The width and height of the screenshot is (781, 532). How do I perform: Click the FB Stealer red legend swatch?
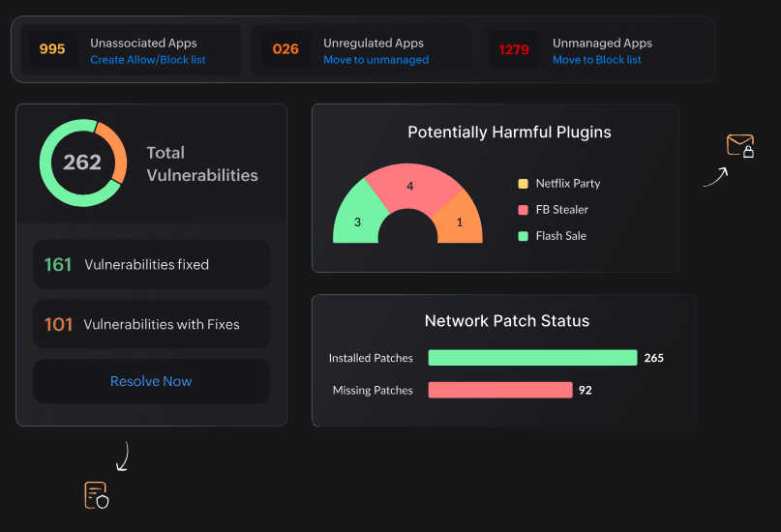tap(524, 210)
